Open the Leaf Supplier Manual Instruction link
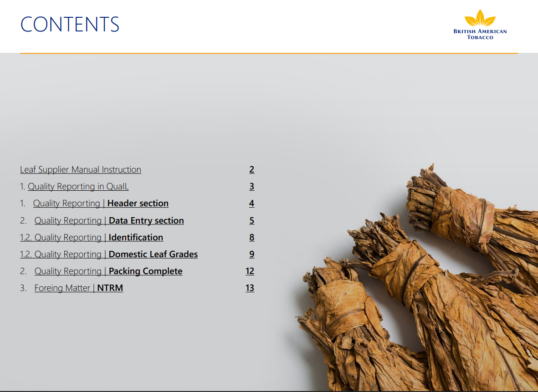Screen dimensions: 538x392 [x=81, y=170]
